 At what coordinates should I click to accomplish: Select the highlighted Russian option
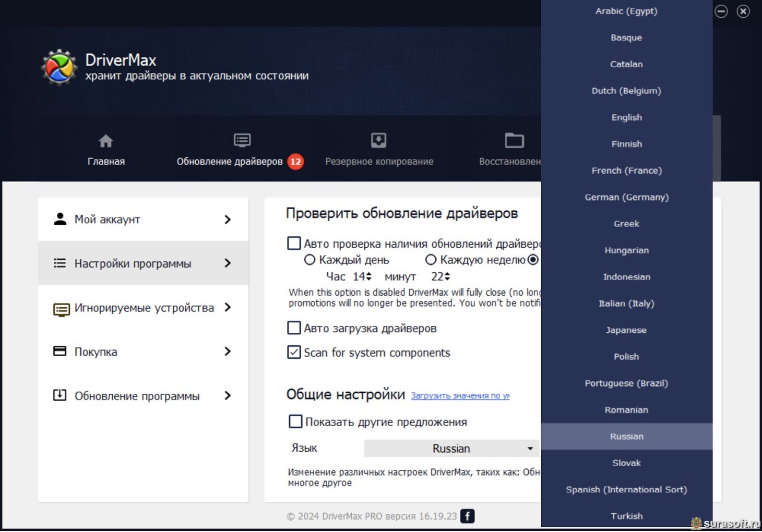[x=626, y=437]
